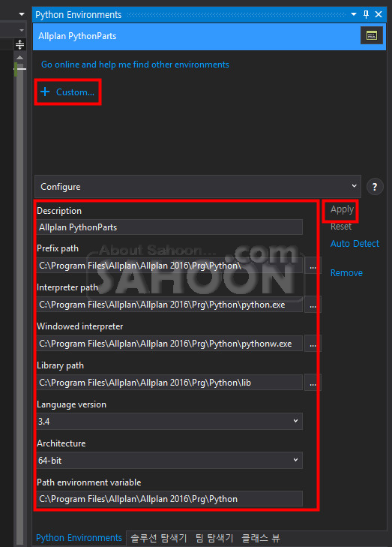Browse for Library path folder
This screenshot has height=547, width=392.
click(x=313, y=383)
